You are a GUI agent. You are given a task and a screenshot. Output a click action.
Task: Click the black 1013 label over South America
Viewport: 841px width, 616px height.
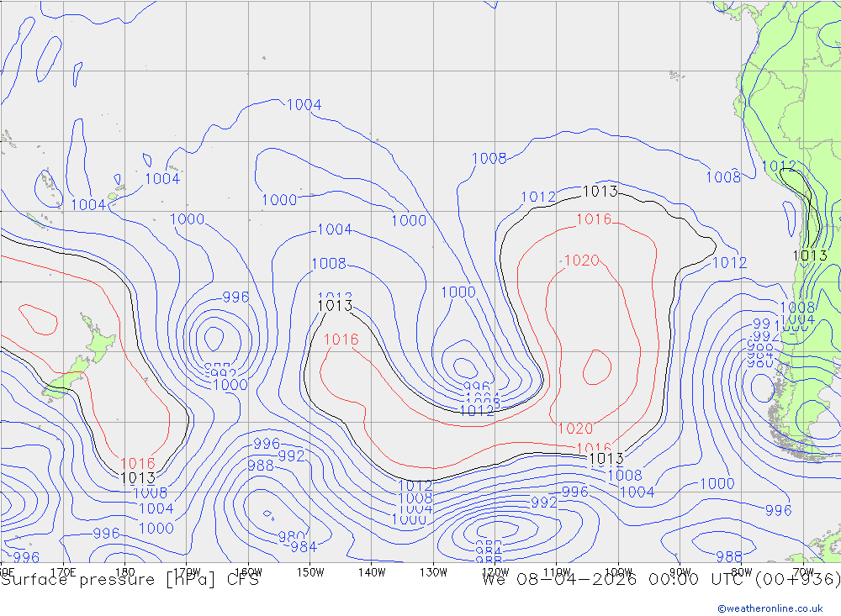tap(810, 255)
